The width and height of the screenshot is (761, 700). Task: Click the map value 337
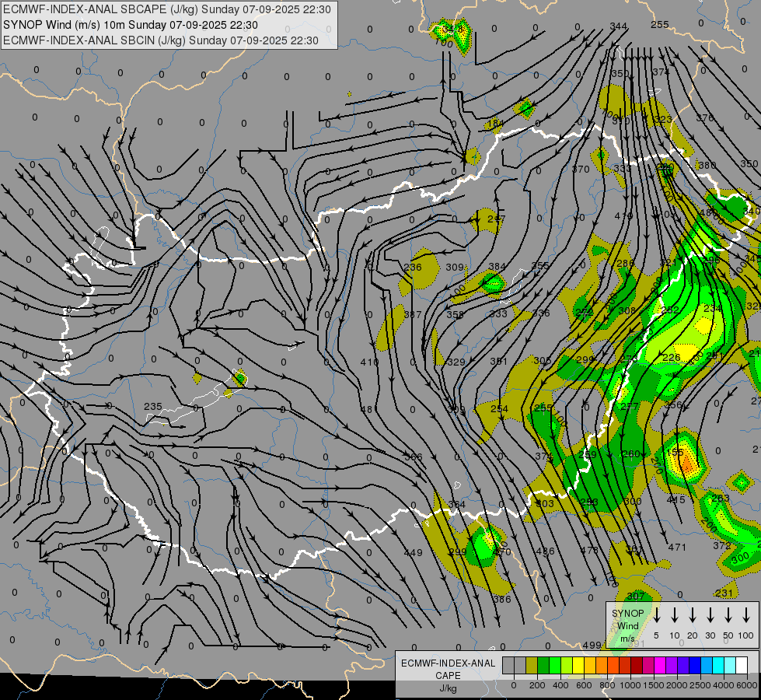413,314
